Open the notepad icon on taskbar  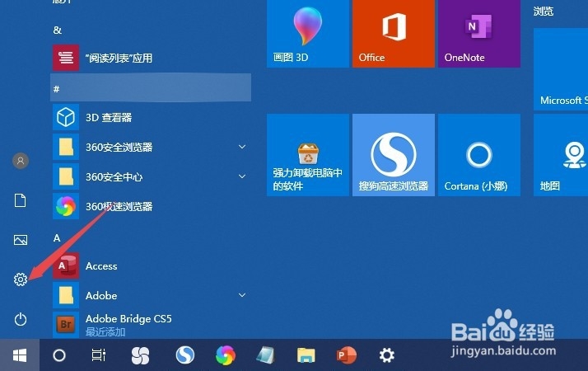(265, 355)
